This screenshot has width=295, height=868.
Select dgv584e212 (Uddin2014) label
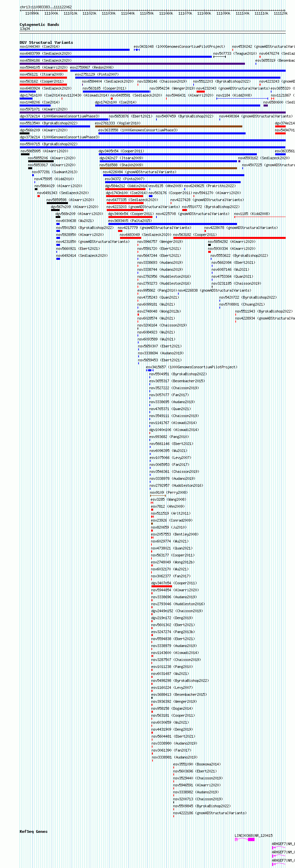click(127, 186)
